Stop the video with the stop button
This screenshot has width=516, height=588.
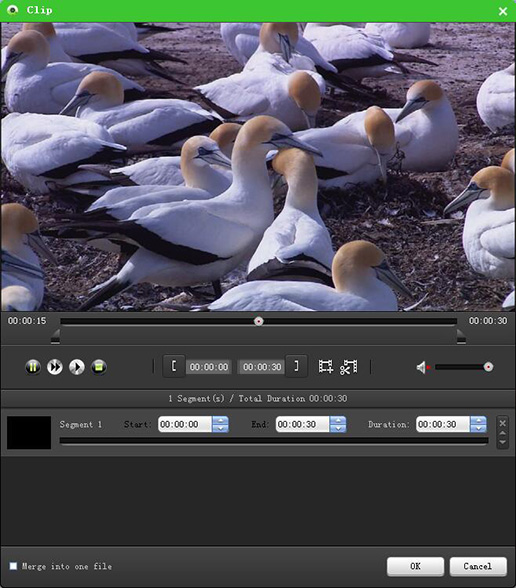point(99,367)
